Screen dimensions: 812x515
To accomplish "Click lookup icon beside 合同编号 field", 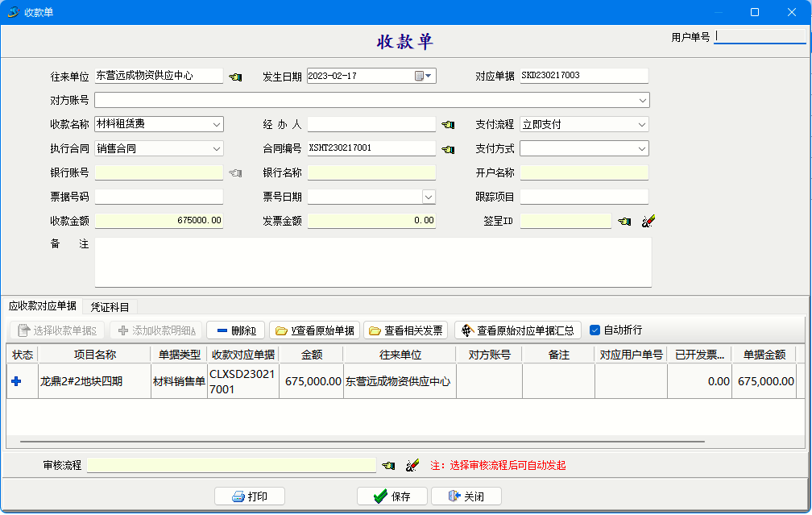I will (x=448, y=149).
